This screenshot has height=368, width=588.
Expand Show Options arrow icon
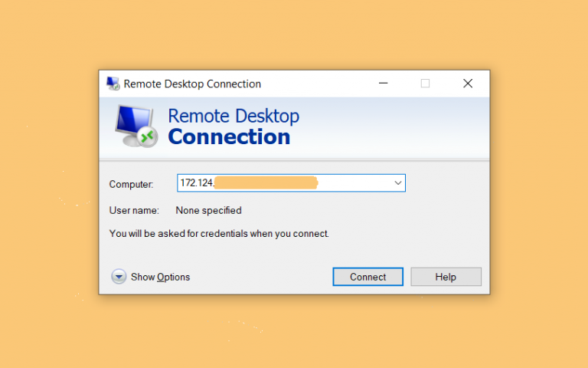pyautogui.click(x=119, y=277)
